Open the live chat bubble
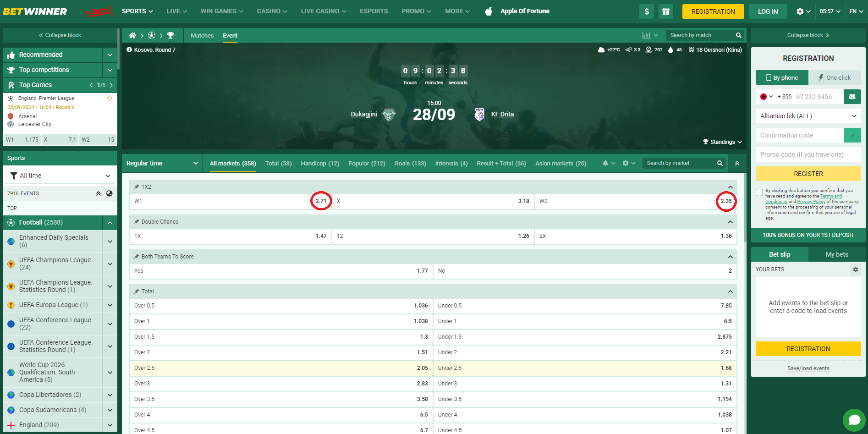The width and height of the screenshot is (868, 434). tap(854, 420)
